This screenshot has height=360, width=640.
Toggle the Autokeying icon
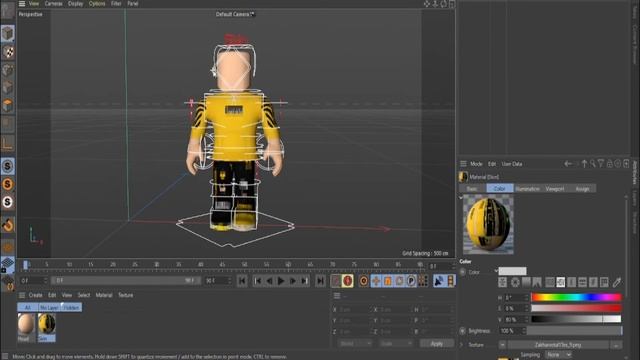click(348, 281)
